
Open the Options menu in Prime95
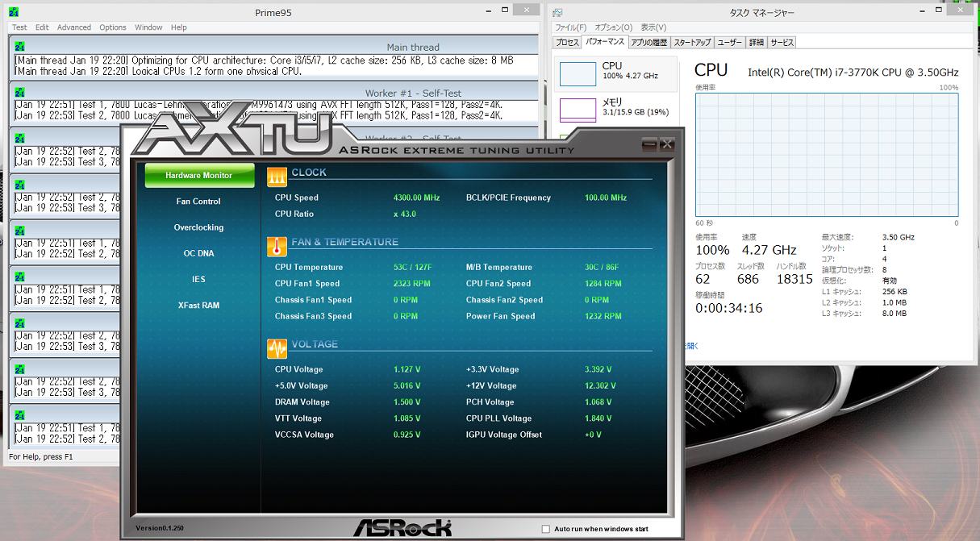point(113,27)
